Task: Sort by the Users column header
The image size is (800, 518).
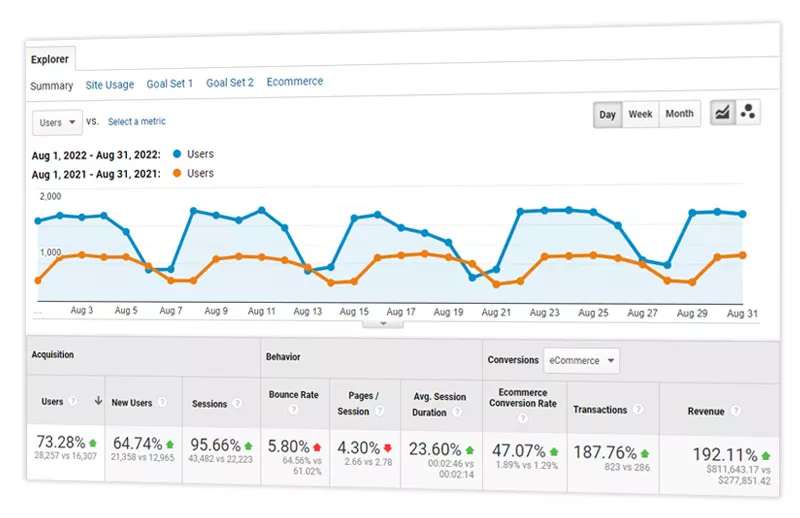Action: (52, 402)
